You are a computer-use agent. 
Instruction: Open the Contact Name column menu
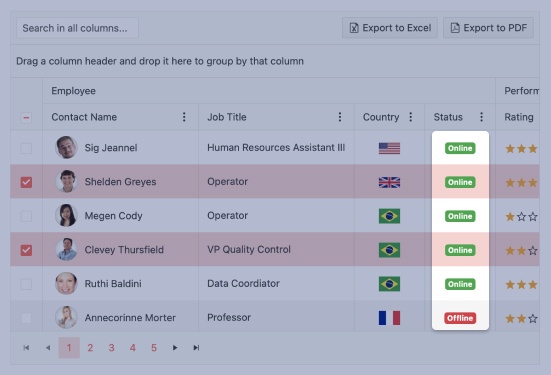184,117
